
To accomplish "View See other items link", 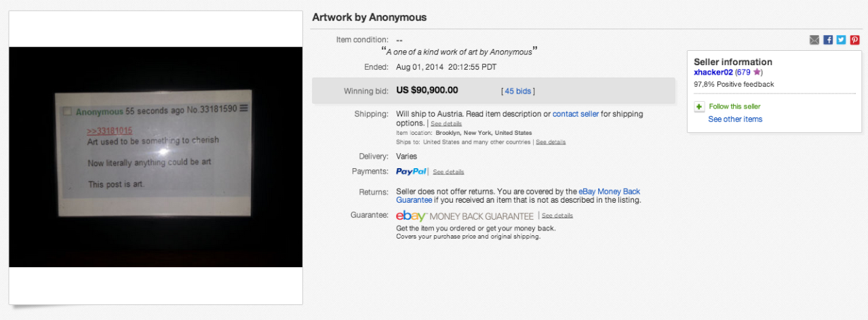I will click(x=735, y=119).
